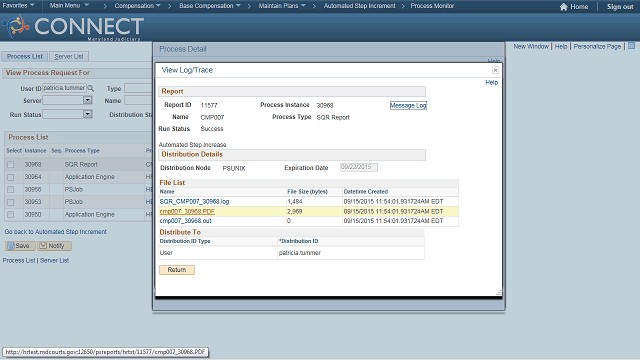This screenshot has height=360, width=640.
Task: Click the Datetime Created column header
Action: pyautogui.click(x=366, y=191)
